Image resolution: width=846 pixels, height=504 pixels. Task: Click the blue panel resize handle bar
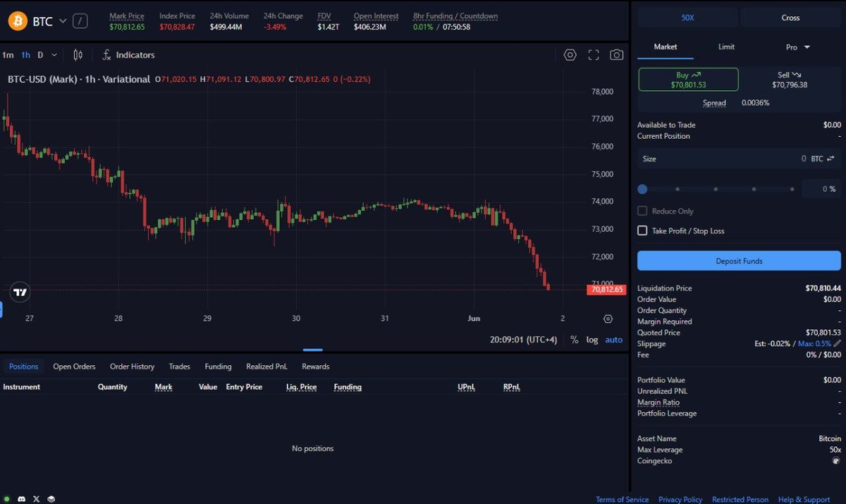(312, 350)
